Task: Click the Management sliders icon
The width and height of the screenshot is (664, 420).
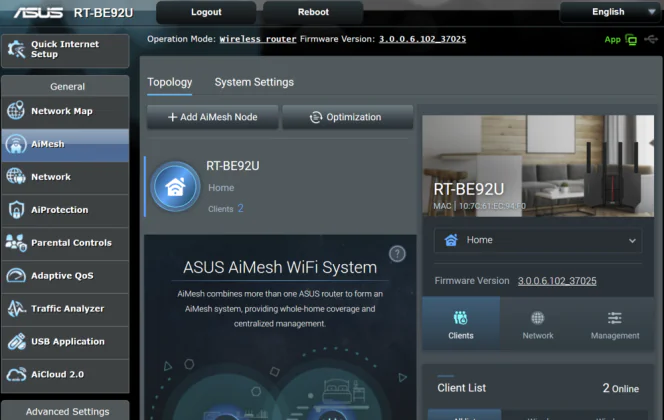Action: (x=614, y=318)
